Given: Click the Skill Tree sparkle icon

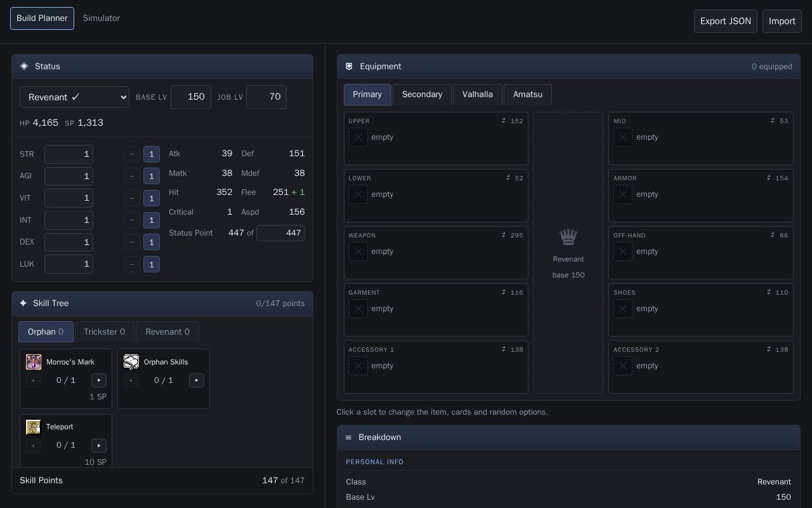Looking at the screenshot, I should click(x=23, y=303).
